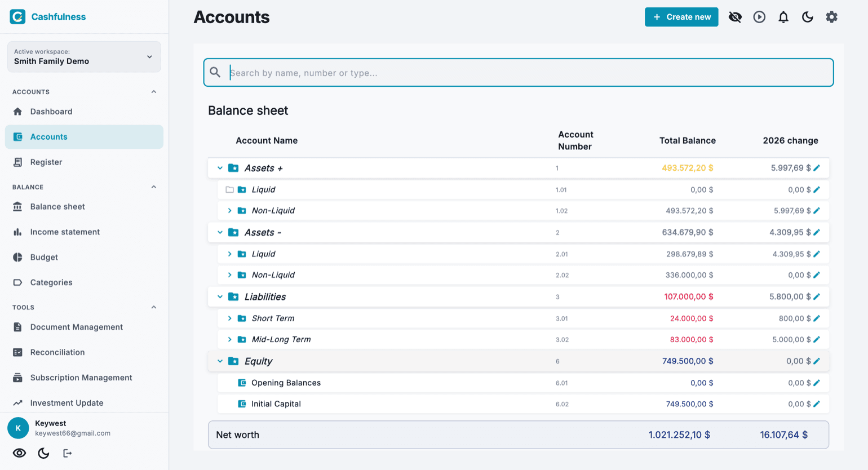868x470 pixels.
Task: Edit Equity row pencil icon
Action: 817,361
